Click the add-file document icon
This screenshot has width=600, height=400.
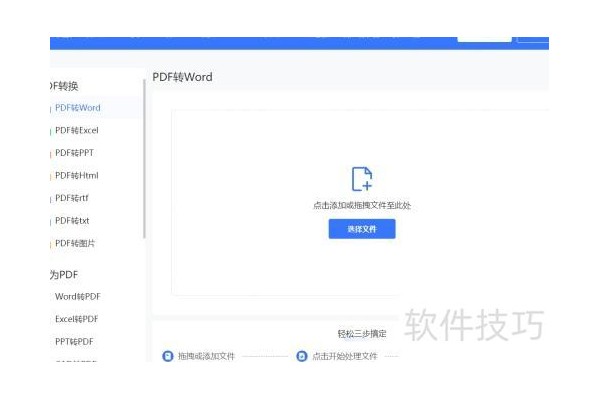362,179
